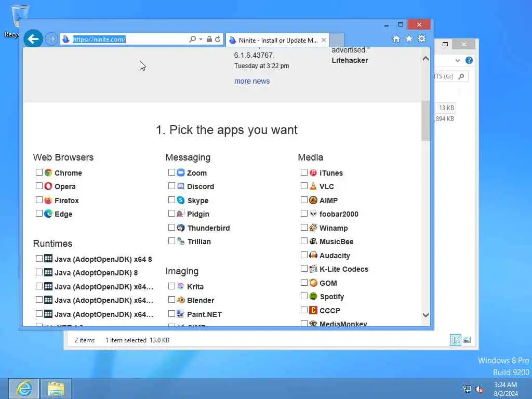The height and width of the screenshot is (399, 532).
Task: Click the Trillian app icon
Action: point(181,241)
